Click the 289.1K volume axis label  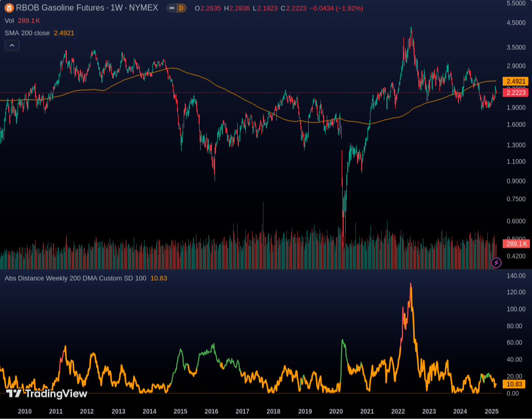pyautogui.click(x=516, y=244)
